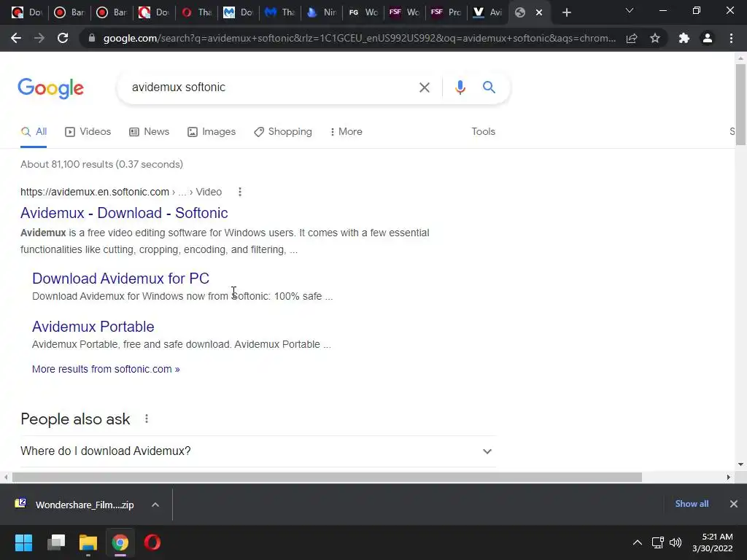
Task: Click horizontal scrollbar right arrow
Action: [729, 477]
